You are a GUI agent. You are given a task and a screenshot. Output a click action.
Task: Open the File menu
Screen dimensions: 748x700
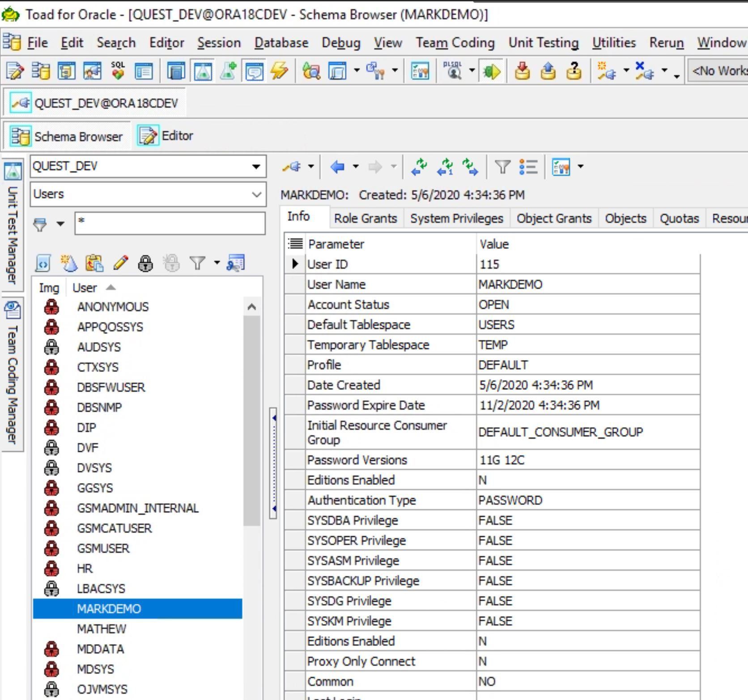point(38,42)
